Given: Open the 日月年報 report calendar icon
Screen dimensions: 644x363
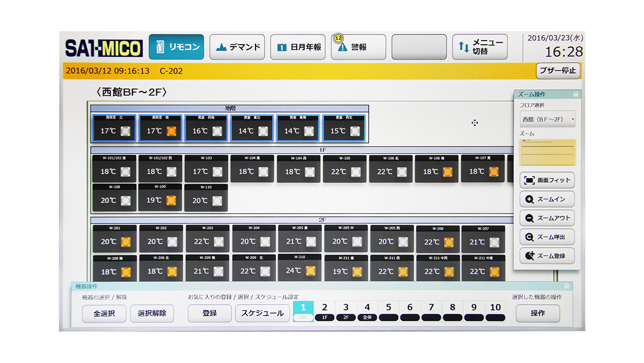Looking at the screenshot, I should click(x=282, y=47).
